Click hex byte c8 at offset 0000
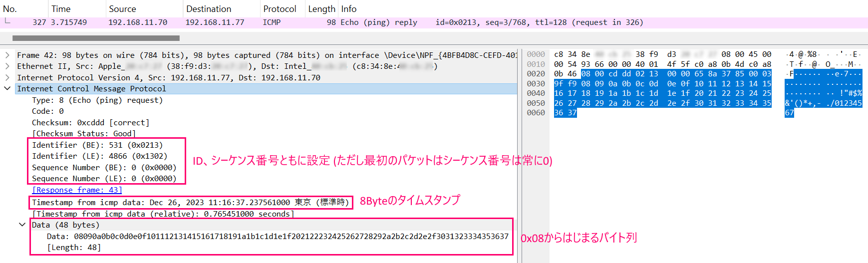The image size is (868, 263). (559, 54)
